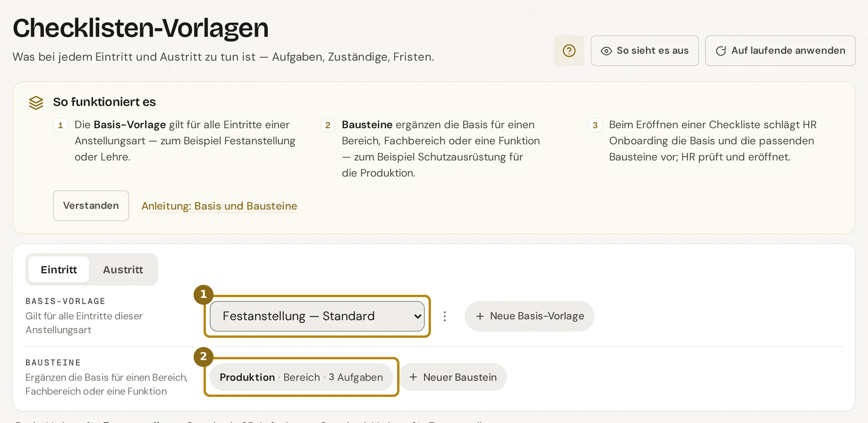The image size is (868, 423).
Task: Click the bold word 'Bausteine' in step 2
Action: coord(367,125)
